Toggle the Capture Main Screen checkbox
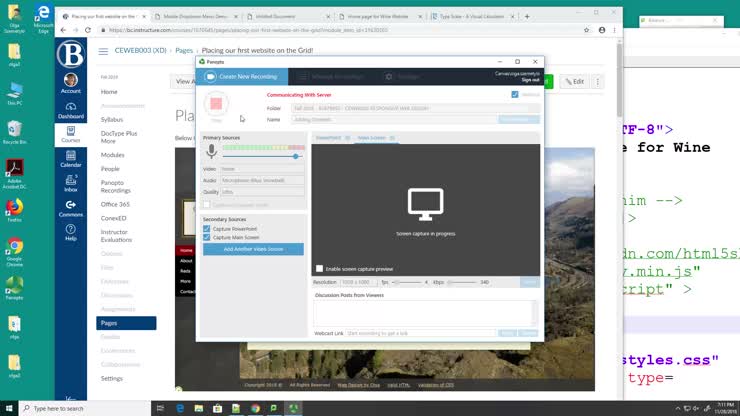740x416 pixels. 206,237
